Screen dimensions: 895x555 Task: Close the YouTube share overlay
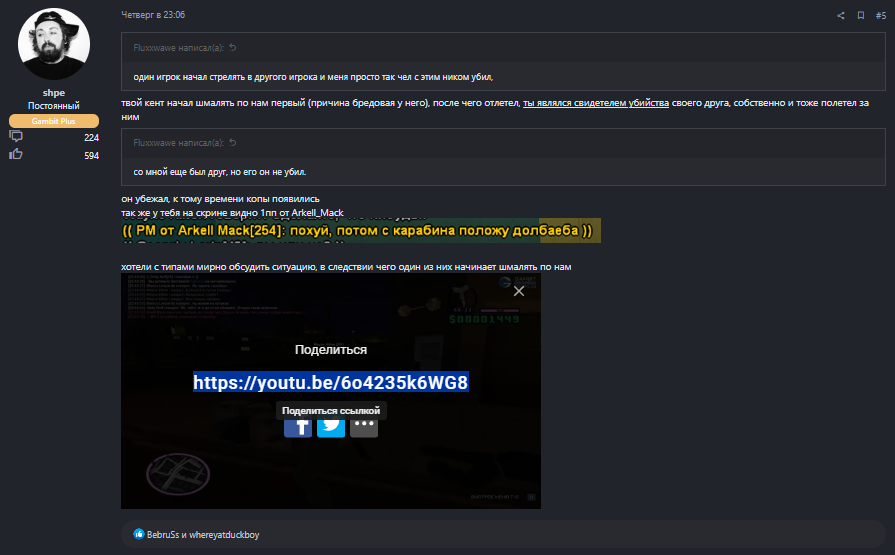(x=518, y=291)
